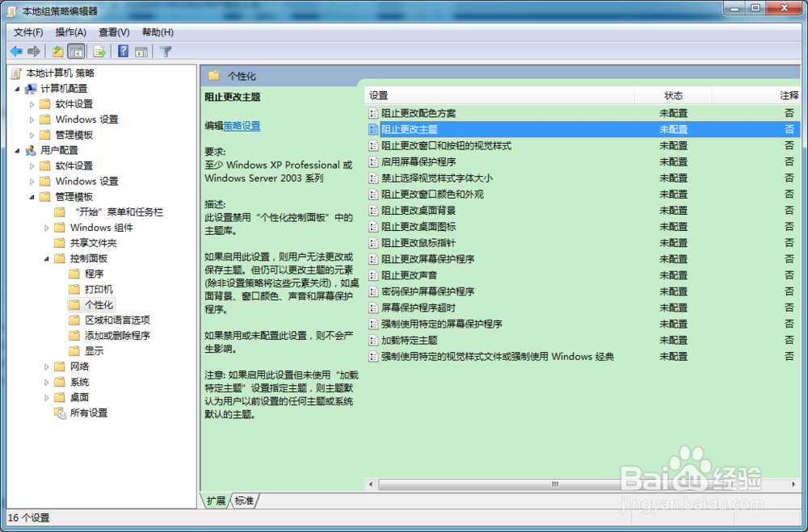Viewport: 808px width, 532px height.
Task: Toggle the show/hide console tree icon
Action: pyautogui.click(x=76, y=52)
